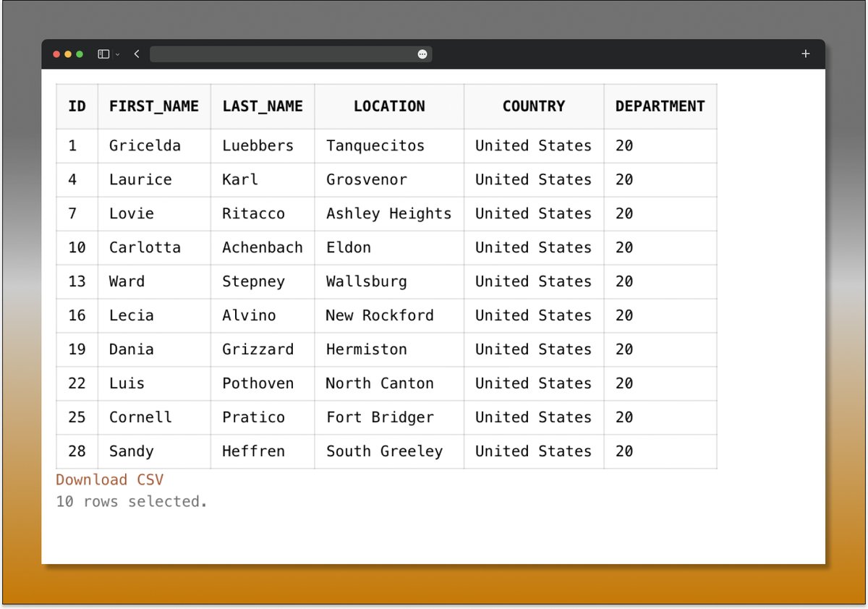Viewport: 868px width, 609px height.
Task: Click ID cell 25
Action: (x=77, y=417)
